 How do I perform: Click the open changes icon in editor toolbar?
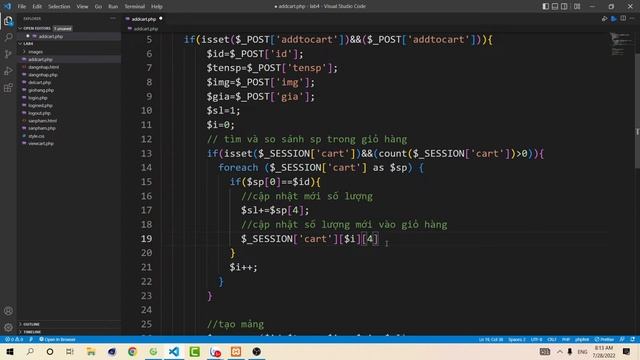click(x=604, y=19)
